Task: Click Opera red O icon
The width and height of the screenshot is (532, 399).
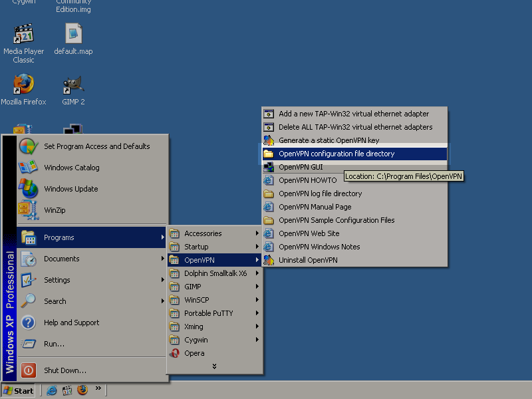Action: (175, 353)
